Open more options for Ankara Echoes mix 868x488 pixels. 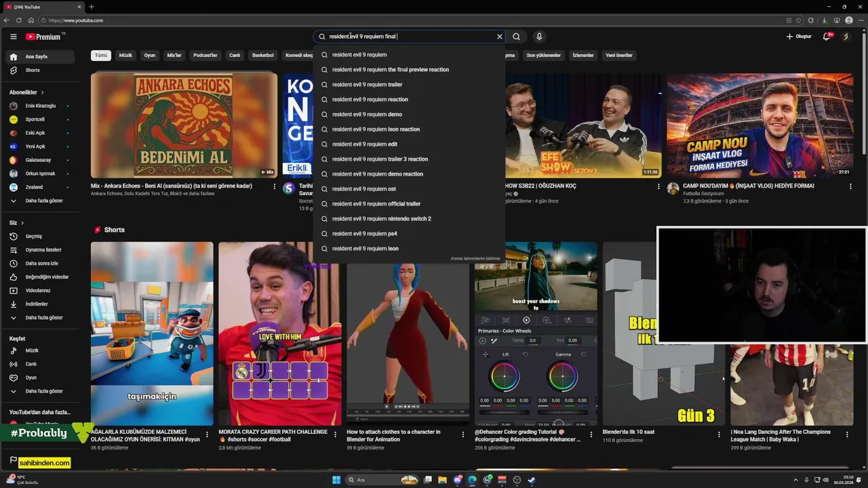[275, 186]
